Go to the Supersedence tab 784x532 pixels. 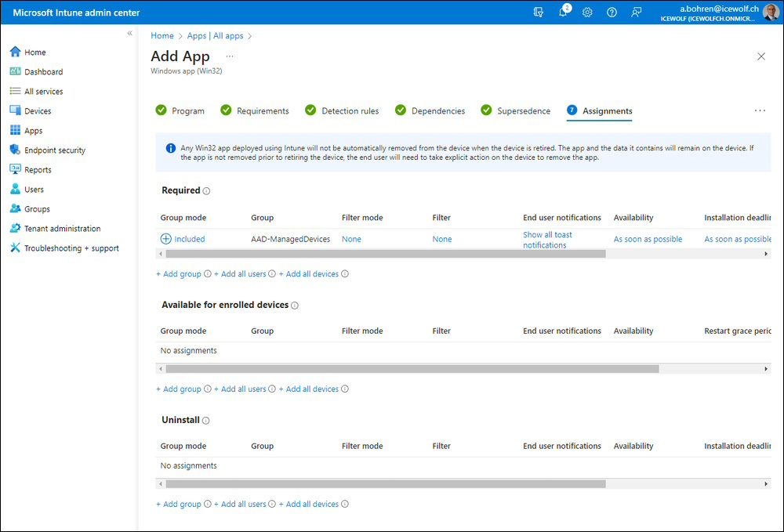point(524,111)
